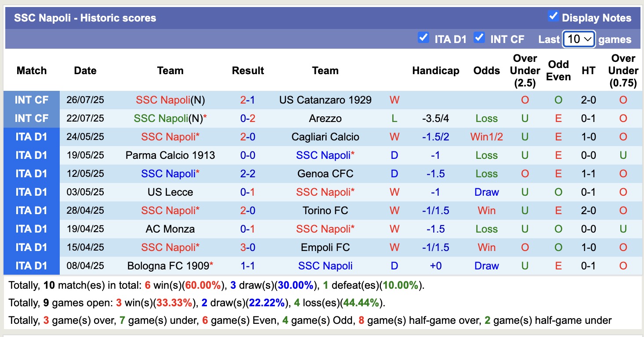Screen dimensions: 644x337
Task: Open the Win1/2 odds detail
Action: [486, 136]
